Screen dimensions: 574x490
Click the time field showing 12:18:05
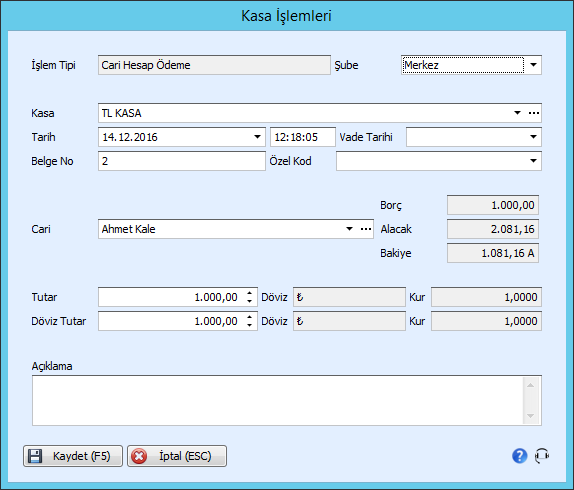click(303, 137)
